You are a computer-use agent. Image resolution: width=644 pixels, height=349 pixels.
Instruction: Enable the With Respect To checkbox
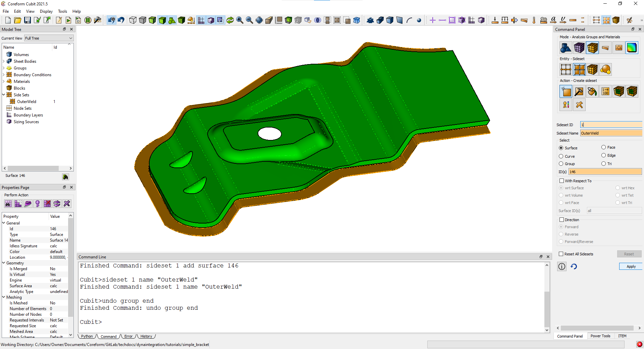(x=562, y=181)
